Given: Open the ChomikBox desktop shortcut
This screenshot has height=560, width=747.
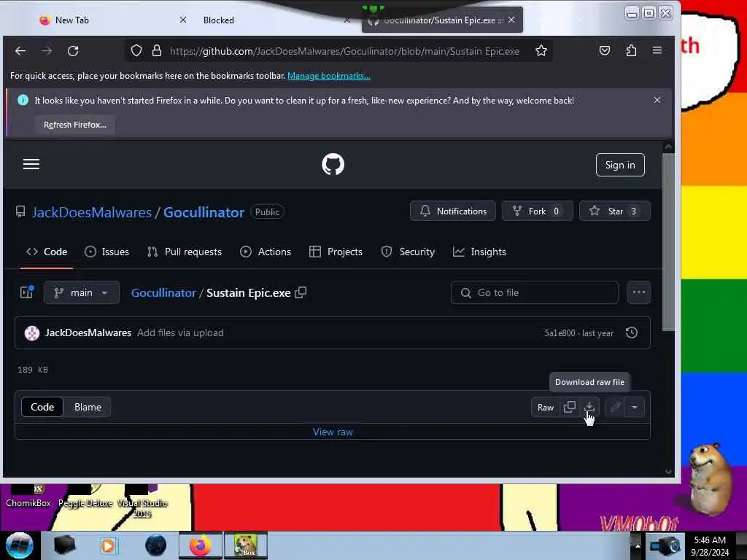Looking at the screenshot, I should [x=28, y=497].
